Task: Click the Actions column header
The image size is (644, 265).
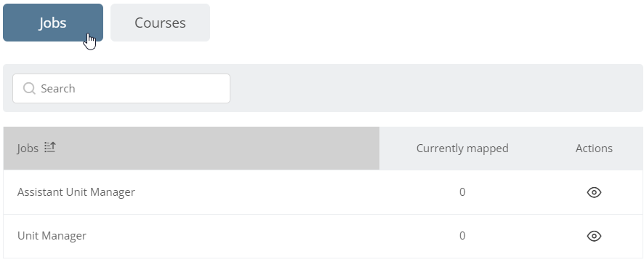Action: pyautogui.click(x=594, y=148)
